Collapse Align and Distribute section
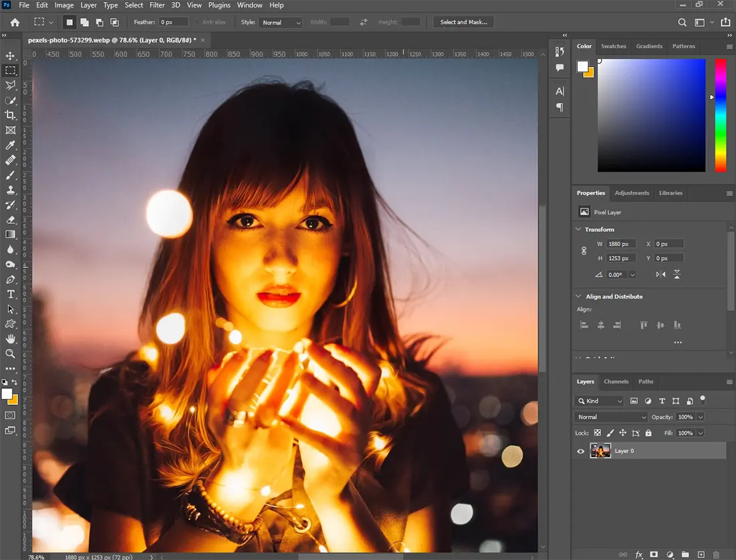Screen dimensions: 736x560 tap(578, 296)
